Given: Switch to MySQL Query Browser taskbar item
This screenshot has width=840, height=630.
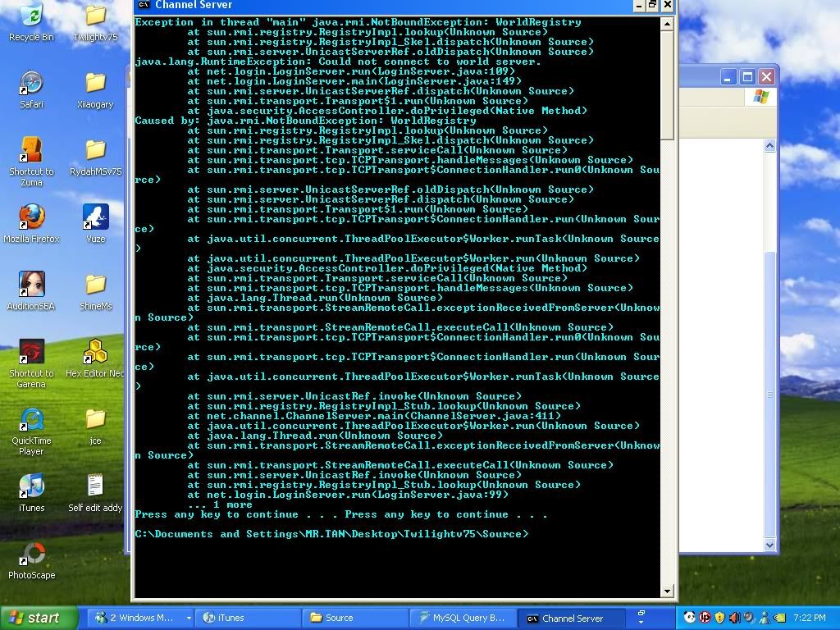Looking at the screenshot, I should [462, 618].
